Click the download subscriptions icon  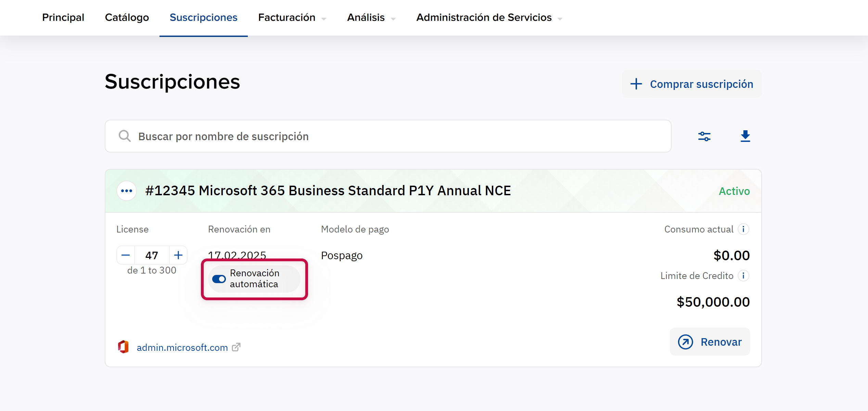pos(745,136)
